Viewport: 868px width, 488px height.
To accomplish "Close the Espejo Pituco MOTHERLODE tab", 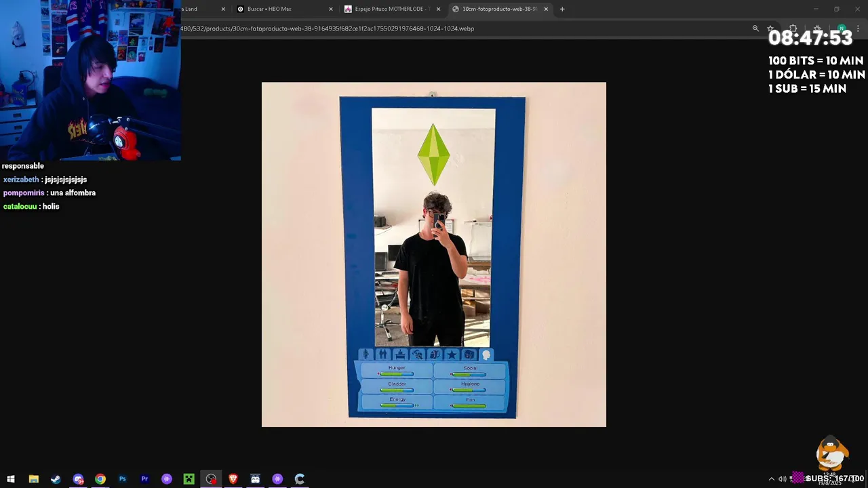I will (438, 9).
